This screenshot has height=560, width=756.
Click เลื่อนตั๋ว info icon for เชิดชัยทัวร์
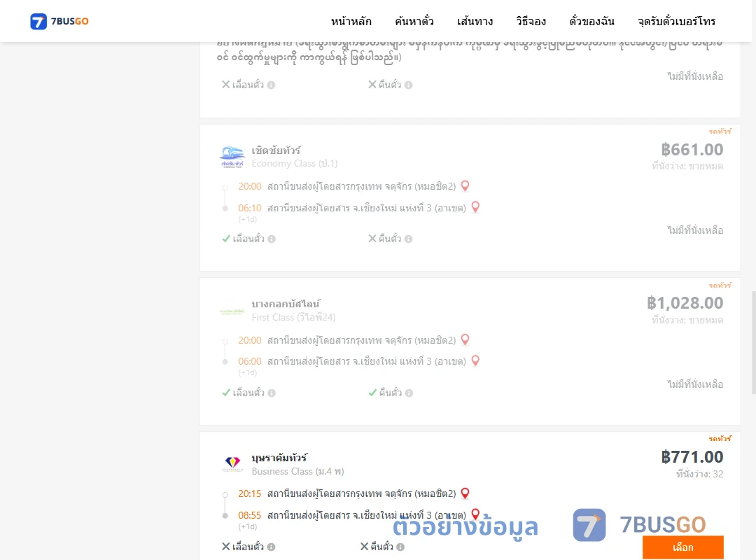[x=272, y=239]
